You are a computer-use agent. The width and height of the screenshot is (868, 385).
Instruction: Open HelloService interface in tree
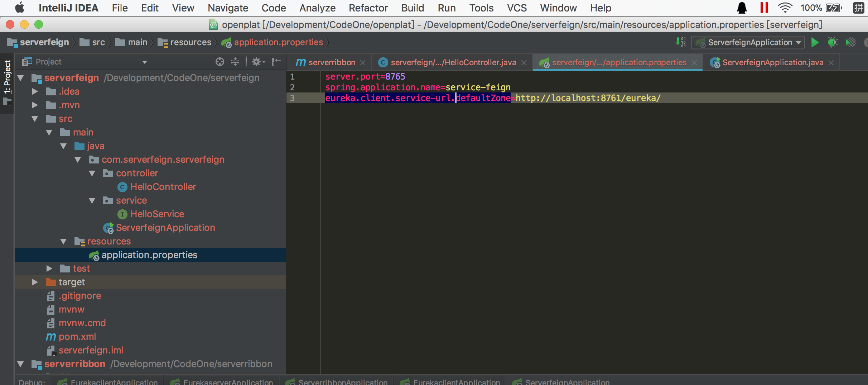pos(157,214)
